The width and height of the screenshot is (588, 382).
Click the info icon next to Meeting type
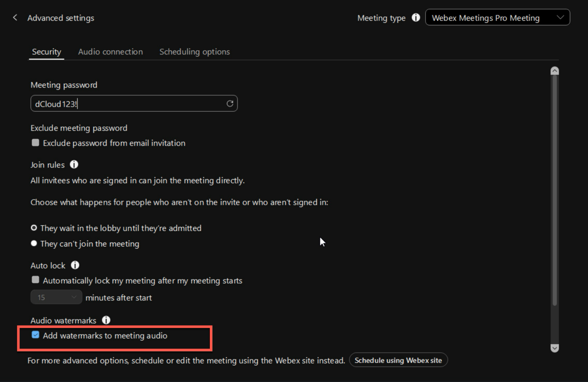tap(416, 18)
